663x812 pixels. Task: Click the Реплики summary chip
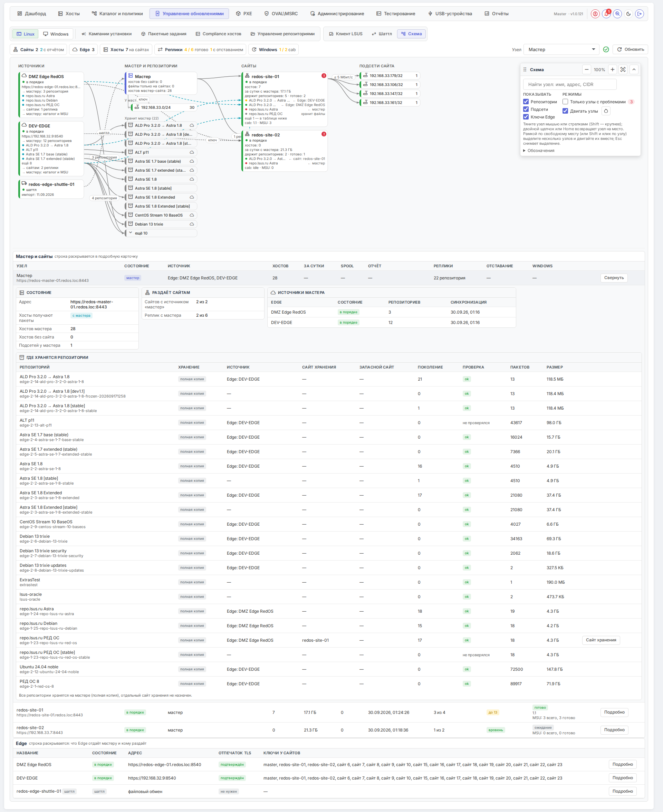tap(201, 50)
